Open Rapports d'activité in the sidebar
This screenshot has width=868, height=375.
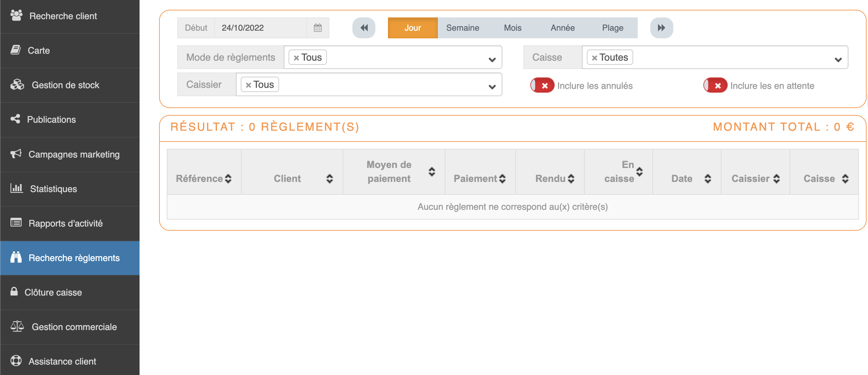click(x=66, y=223)
